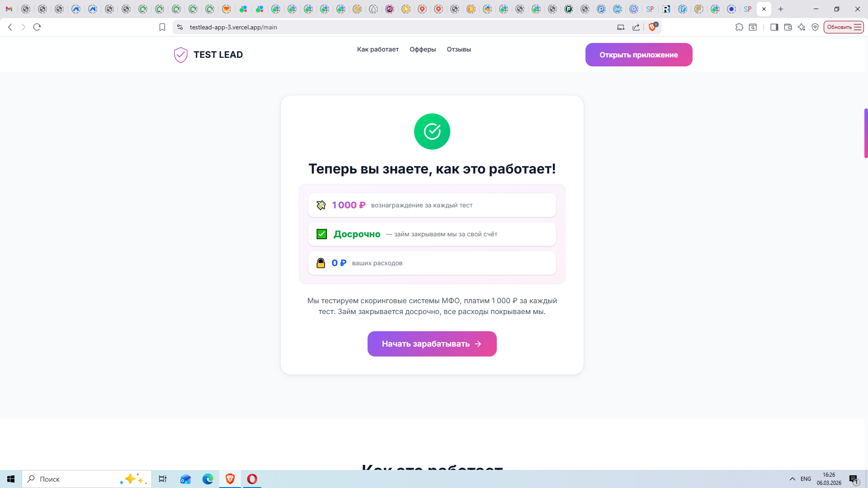Click the Brave Shields lion icon
The height and width of the screenshot is (488, 868).
[x=652, y=27]
